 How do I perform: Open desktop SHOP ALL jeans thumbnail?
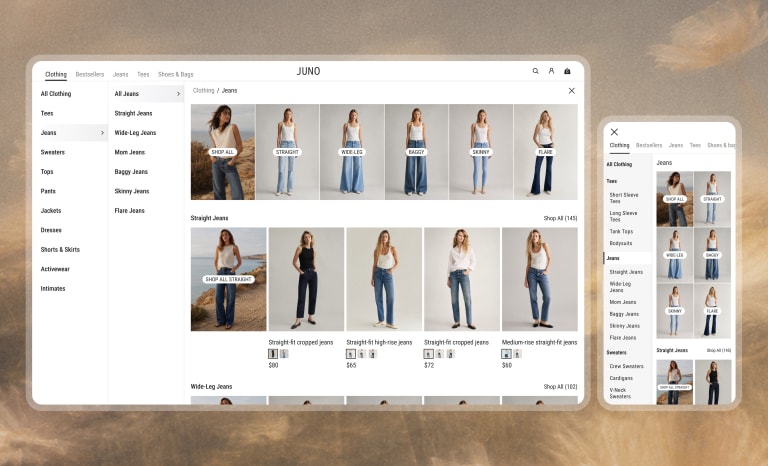[223, 152]
